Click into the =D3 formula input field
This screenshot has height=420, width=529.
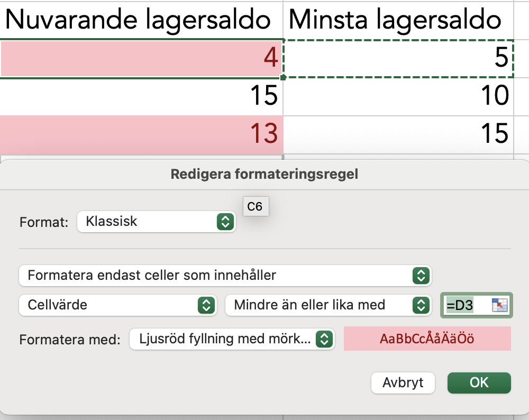466,305
